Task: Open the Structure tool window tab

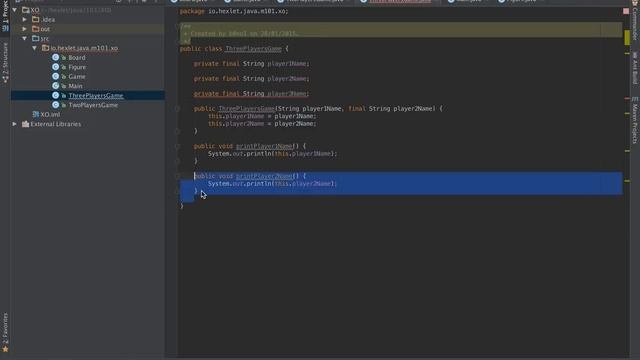Action: click(x=5, y=62)
